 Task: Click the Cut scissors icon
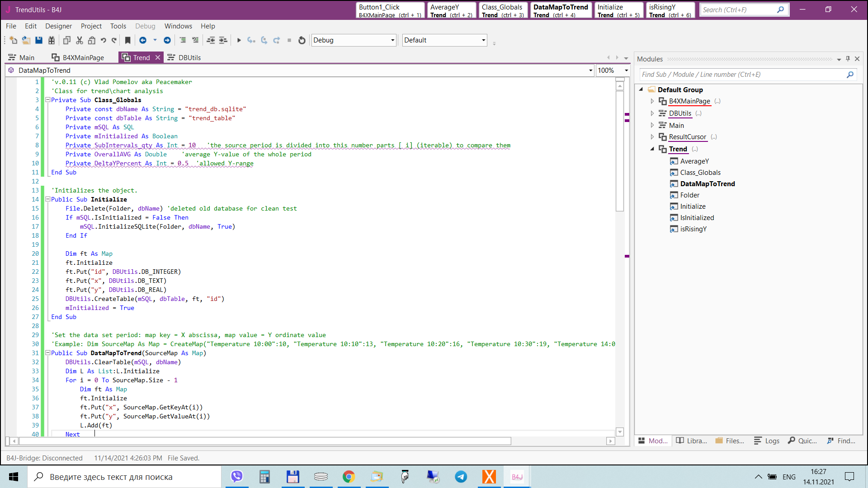pos(80,40)
